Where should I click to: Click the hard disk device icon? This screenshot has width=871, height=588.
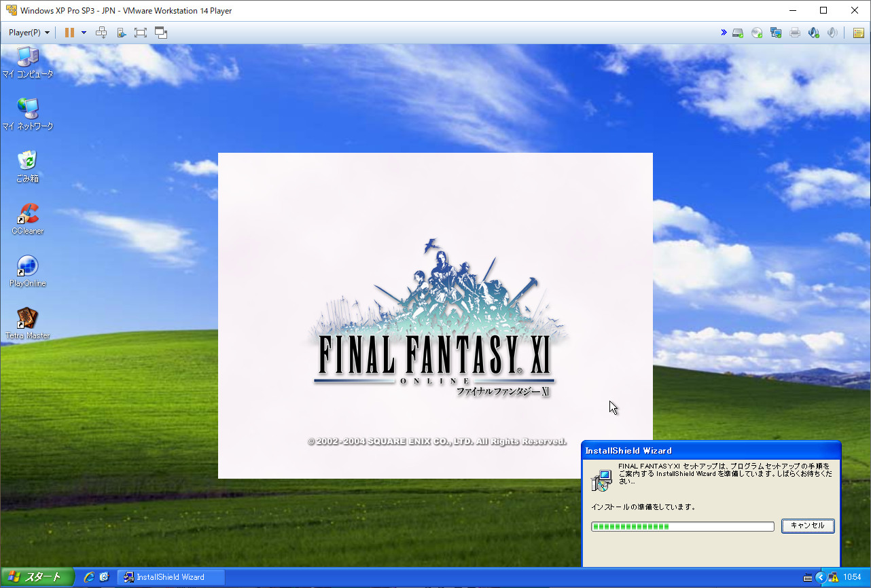(x=737, y=33)
